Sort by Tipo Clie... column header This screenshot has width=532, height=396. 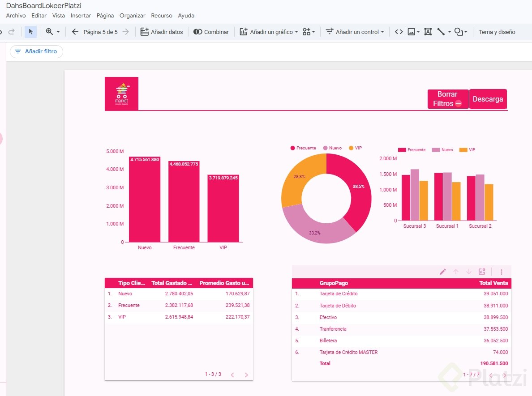(131, 283)
